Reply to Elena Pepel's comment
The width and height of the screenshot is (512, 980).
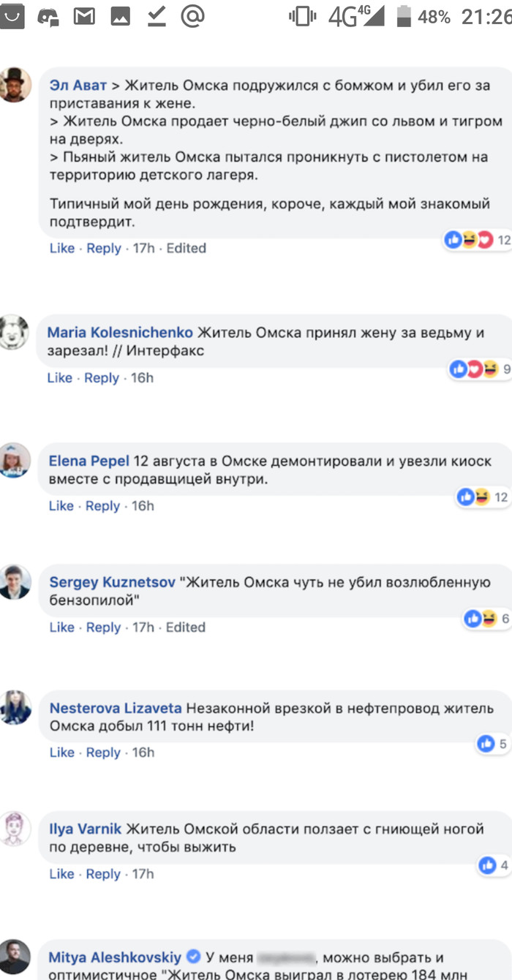(x=102, y=506)
